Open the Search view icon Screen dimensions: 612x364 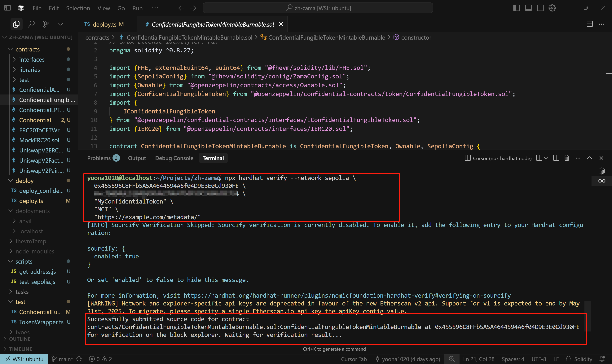click(31, 24)
